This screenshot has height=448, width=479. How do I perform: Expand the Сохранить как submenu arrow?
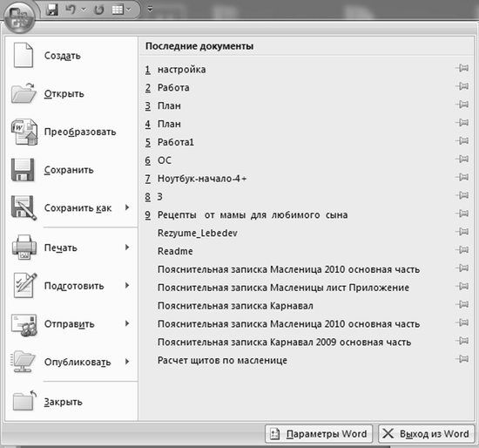[x=127, y=207]
